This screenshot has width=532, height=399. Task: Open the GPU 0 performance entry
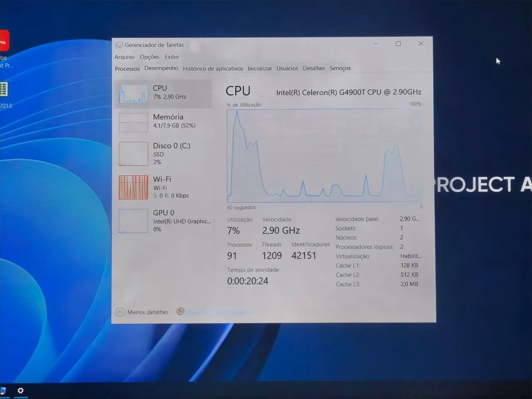point(163,220)
